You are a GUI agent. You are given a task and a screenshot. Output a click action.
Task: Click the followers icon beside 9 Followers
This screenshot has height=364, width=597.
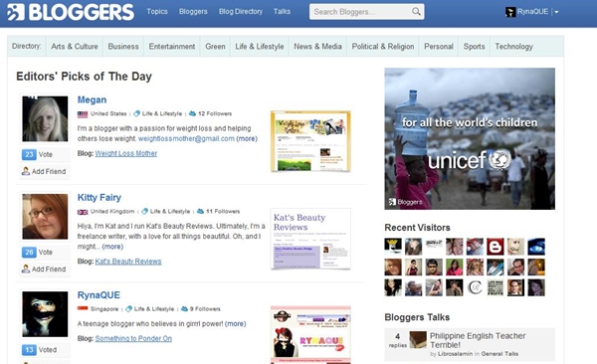pos(184,308)
